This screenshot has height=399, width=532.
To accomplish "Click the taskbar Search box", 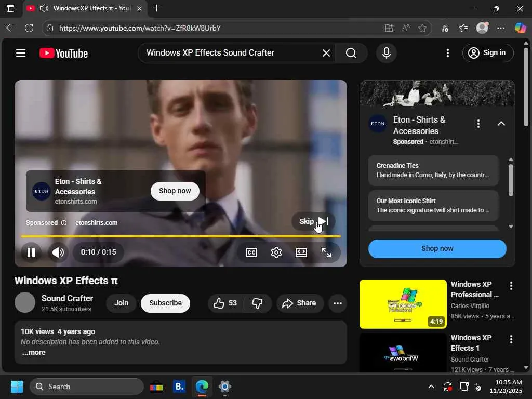I will point(87,387).
